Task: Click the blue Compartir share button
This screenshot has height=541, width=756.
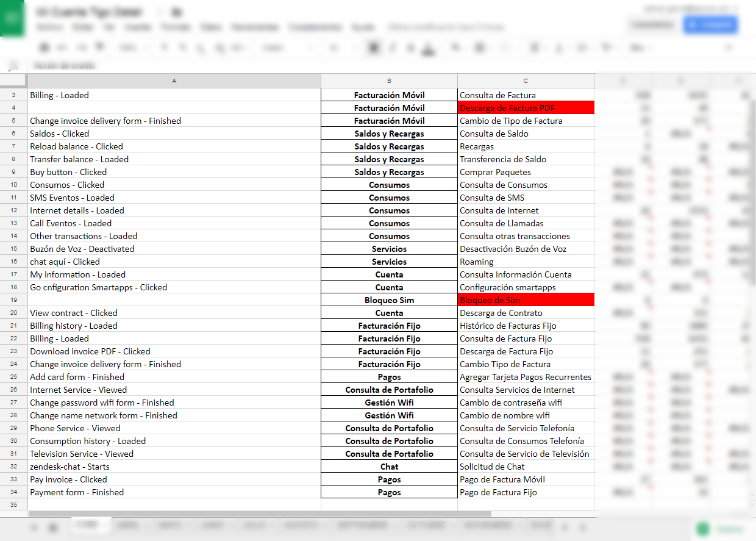Action: [x=710, y=24]
